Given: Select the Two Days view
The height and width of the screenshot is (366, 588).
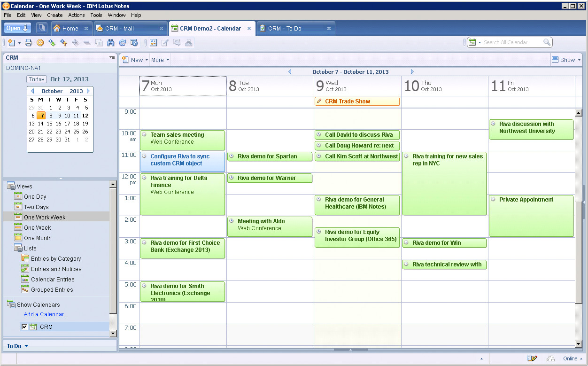Looking at the screenshot, I should [x=36, y=207].
